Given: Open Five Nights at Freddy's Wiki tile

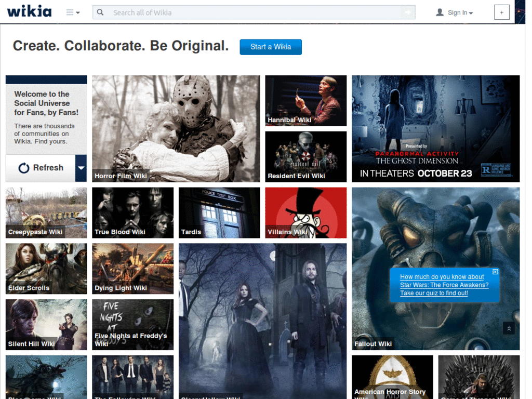Looking at the screenshot, I should 132,325.
